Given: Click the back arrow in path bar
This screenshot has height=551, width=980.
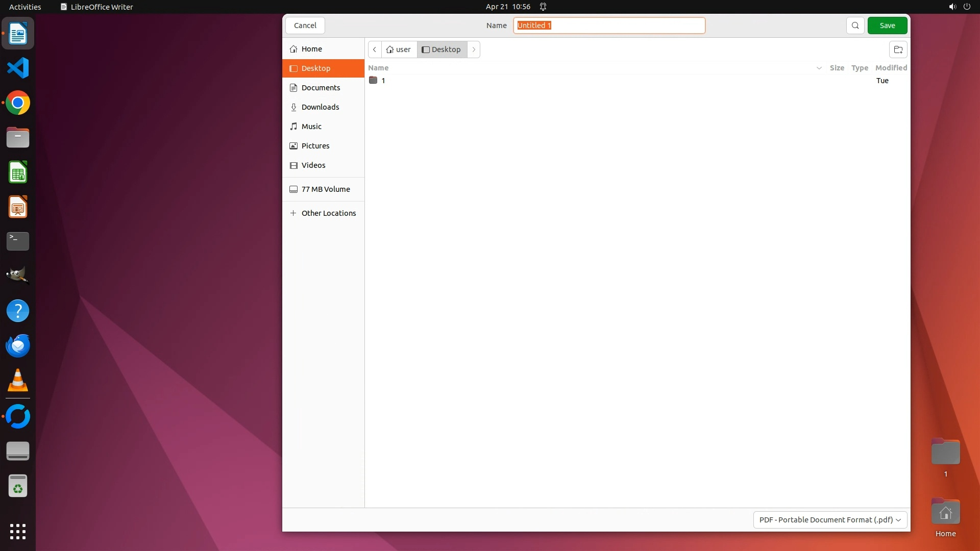Looking at the screenshot, I should point(375,49).
